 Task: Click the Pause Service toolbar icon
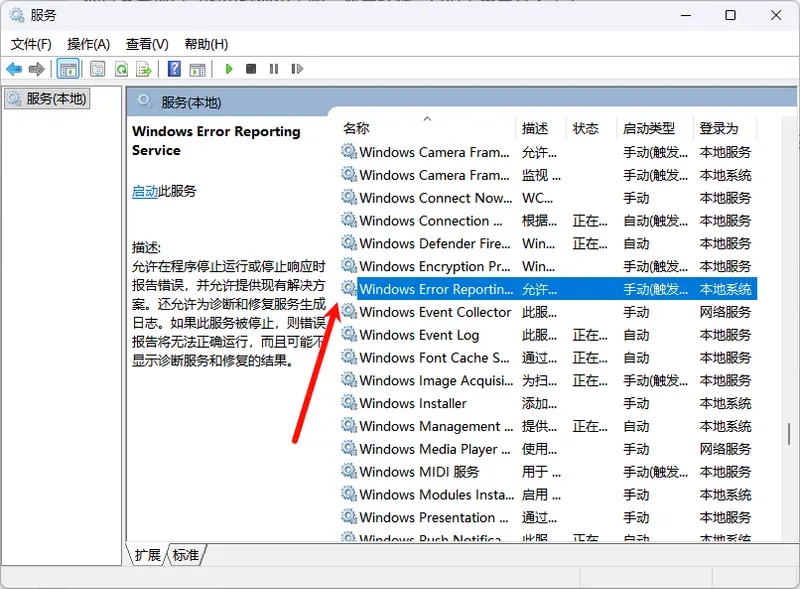[x=273, y=69]
